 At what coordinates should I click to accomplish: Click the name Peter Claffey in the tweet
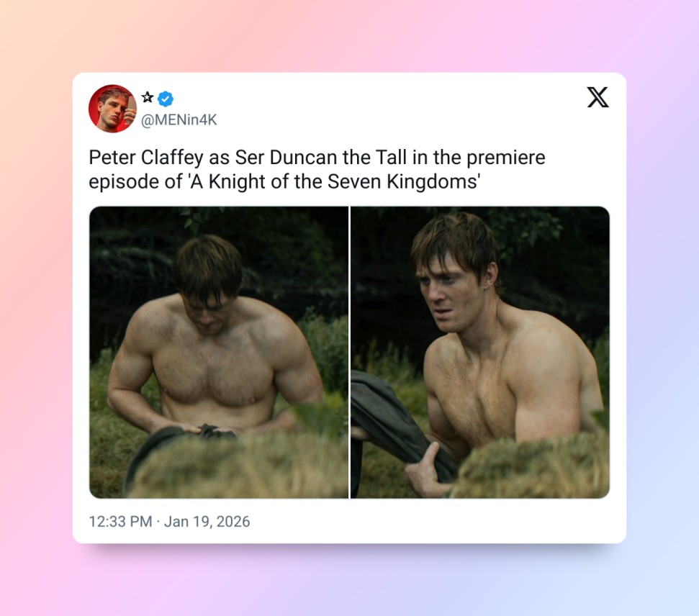pyautogui.click(x=146, y=158)
